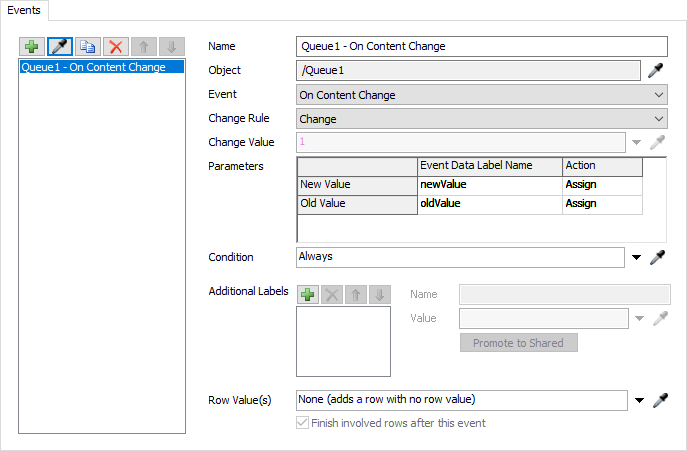Open the Change Rule dropdown
This screenshot has height=451, width=687.
482,119
